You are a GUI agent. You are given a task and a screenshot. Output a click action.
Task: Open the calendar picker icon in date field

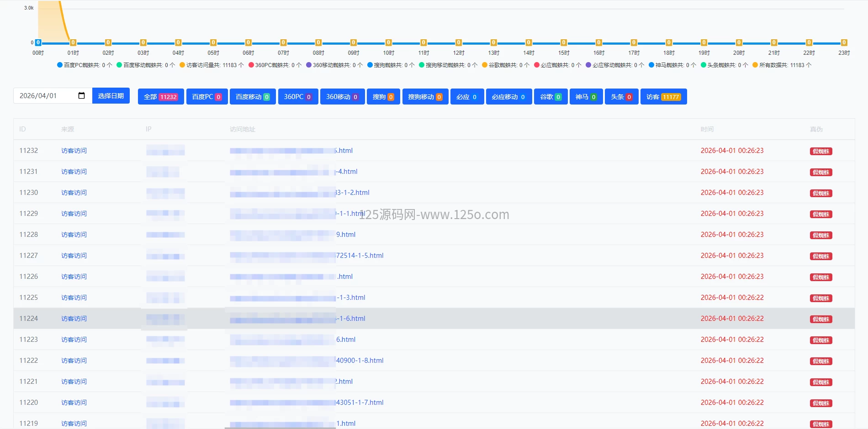tap(81, 96)
